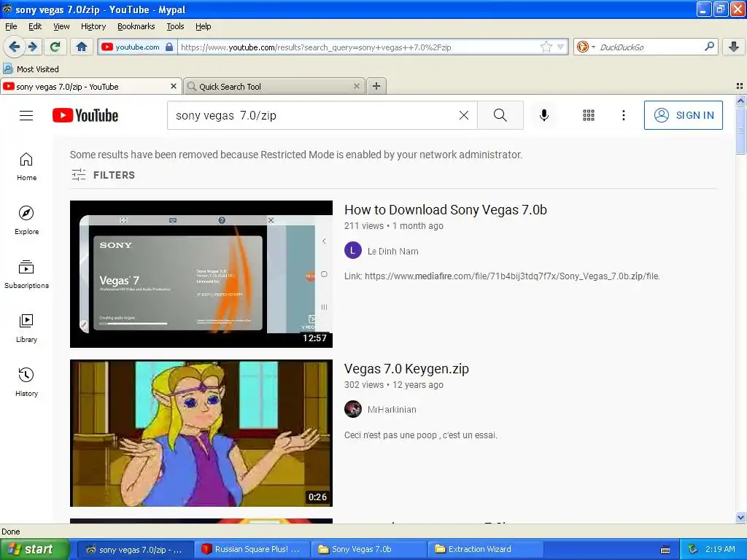The image size is (747, 560).
Task: Open video titled How to Download Sony Vegas 7.0b
Action: (446, 209)
